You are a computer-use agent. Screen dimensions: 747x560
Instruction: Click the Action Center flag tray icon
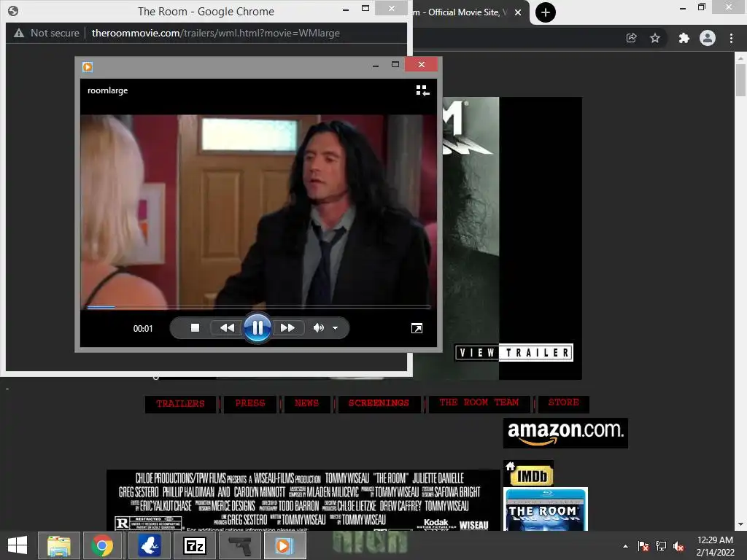tap(643, 546)
